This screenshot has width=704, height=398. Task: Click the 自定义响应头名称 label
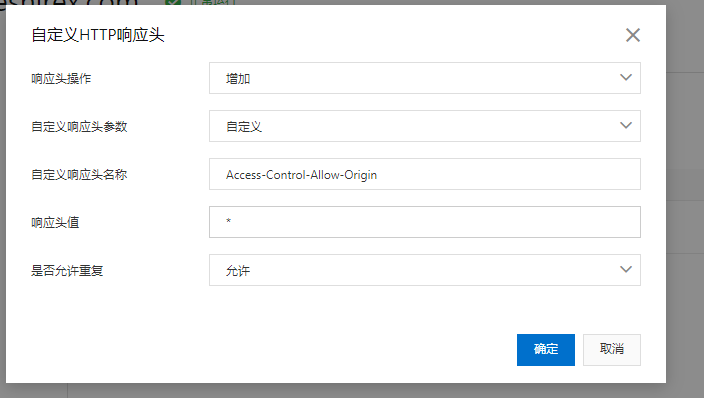(x=79, y=174)
